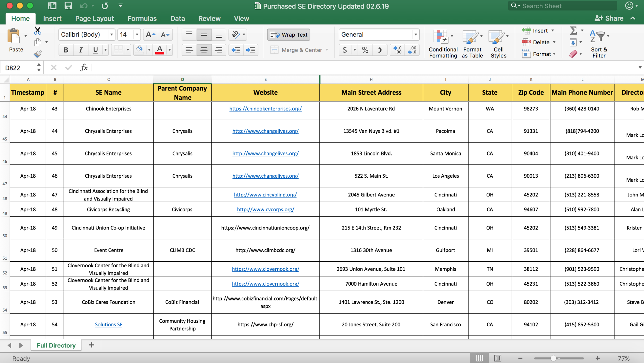This screenshot has height=363, width=644.
Task: Toggle italic formatting
Action: [81, 50]
